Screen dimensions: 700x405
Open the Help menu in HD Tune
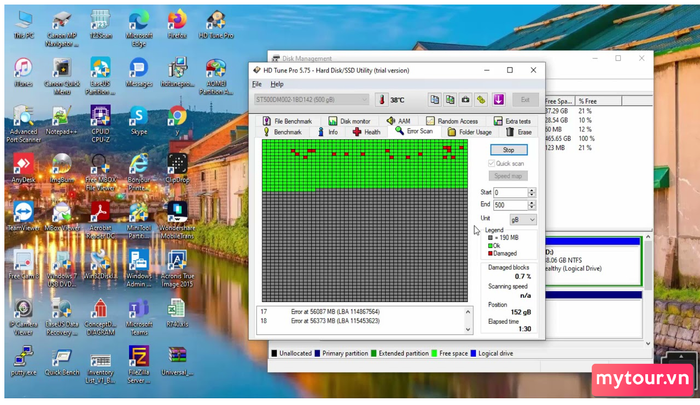(x=277, y=84)
